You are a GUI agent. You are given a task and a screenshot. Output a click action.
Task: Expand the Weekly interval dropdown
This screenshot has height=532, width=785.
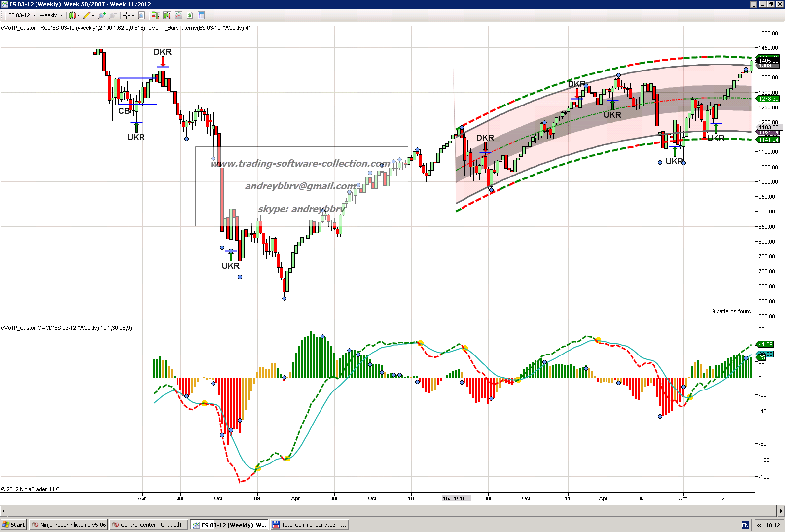click(x=61, y=15)
